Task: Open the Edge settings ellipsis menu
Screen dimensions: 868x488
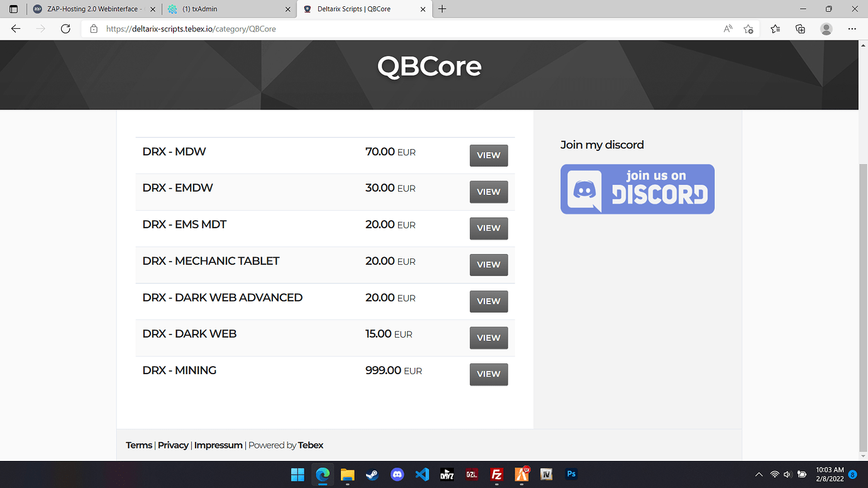Action: (852, 28)
